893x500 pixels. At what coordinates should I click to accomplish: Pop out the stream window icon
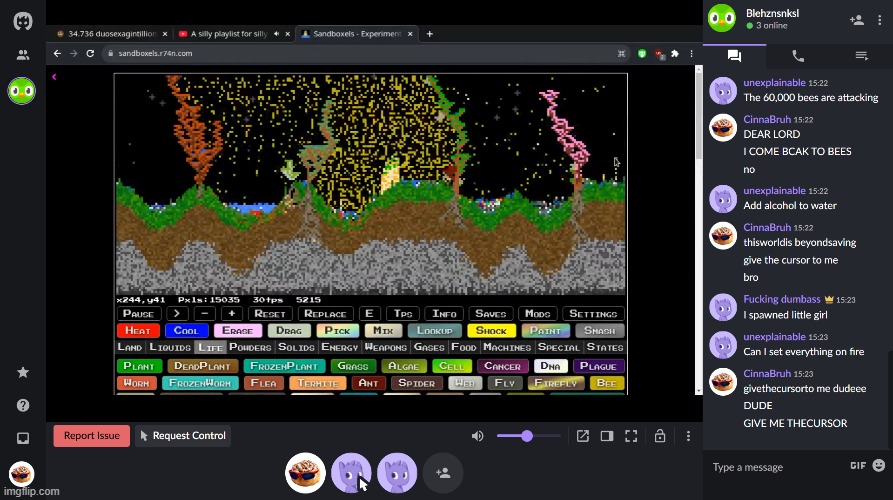pyautogui.click(x=583, y=436)
